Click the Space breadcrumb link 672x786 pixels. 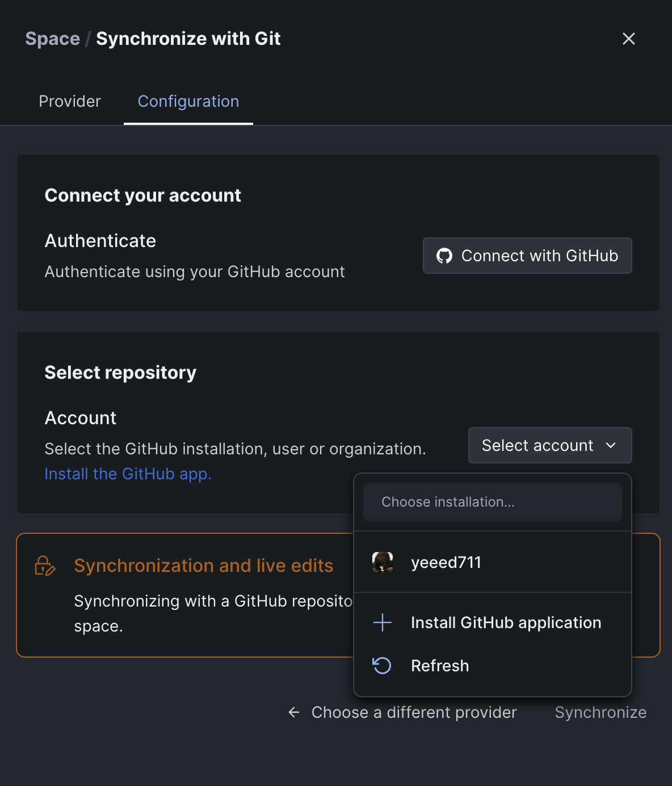[53, 39]
